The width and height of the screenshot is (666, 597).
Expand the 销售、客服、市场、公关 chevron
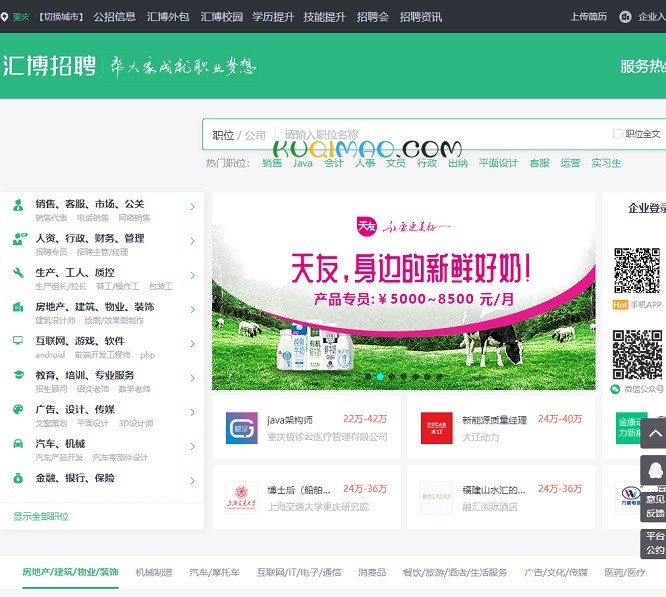click(192, 207)
